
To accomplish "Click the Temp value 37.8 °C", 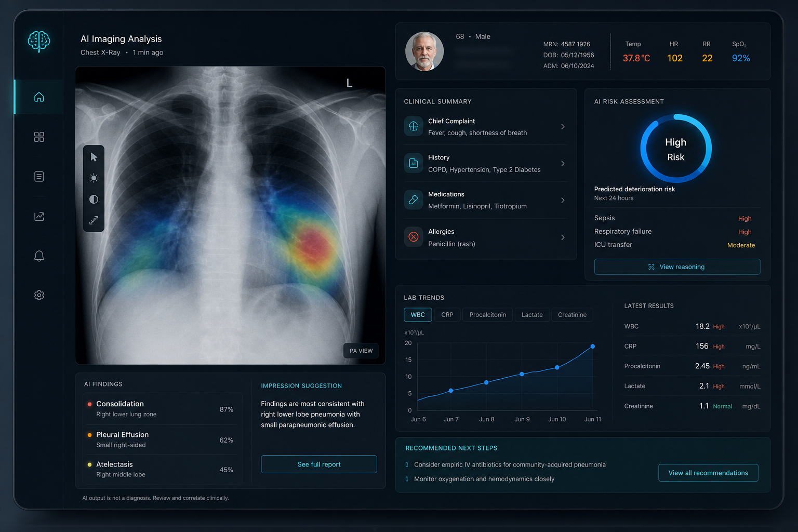I will (x=636, y=58).
